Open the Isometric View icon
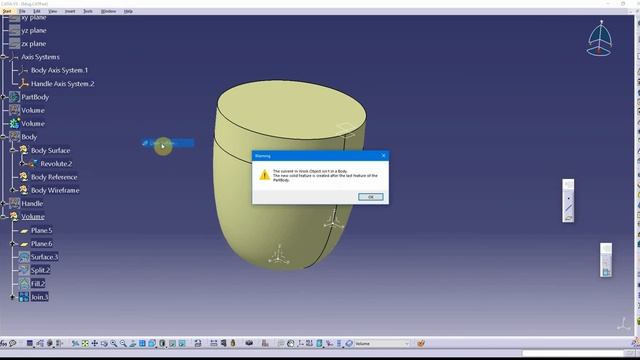The image size is (640, 360). pyautogui.click(x=152, y=344)
